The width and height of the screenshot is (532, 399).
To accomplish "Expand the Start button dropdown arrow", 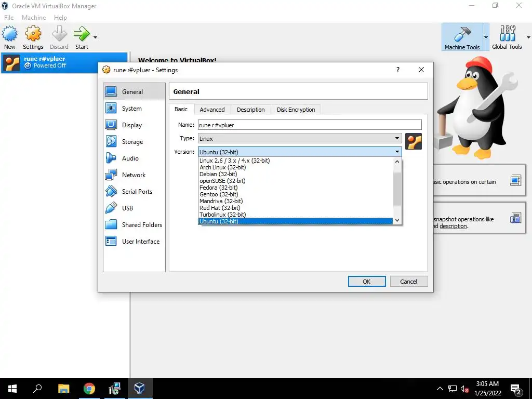I will point(96,37).
